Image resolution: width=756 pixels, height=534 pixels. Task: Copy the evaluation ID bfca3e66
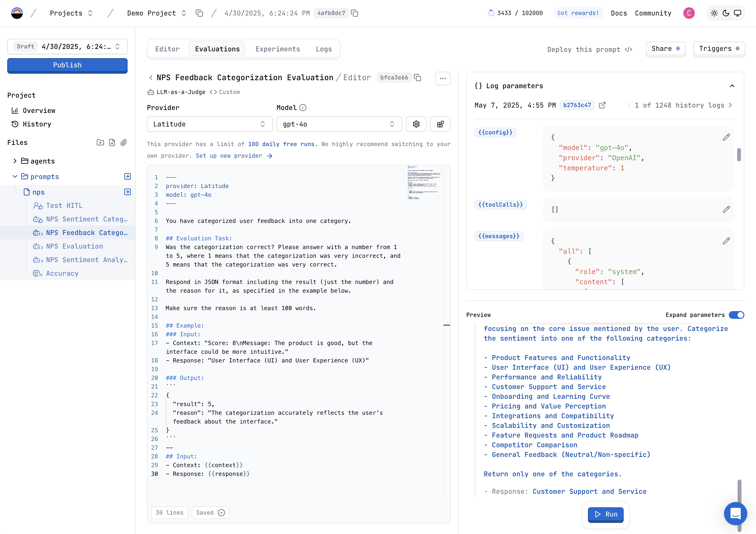(x=418, y=78)
